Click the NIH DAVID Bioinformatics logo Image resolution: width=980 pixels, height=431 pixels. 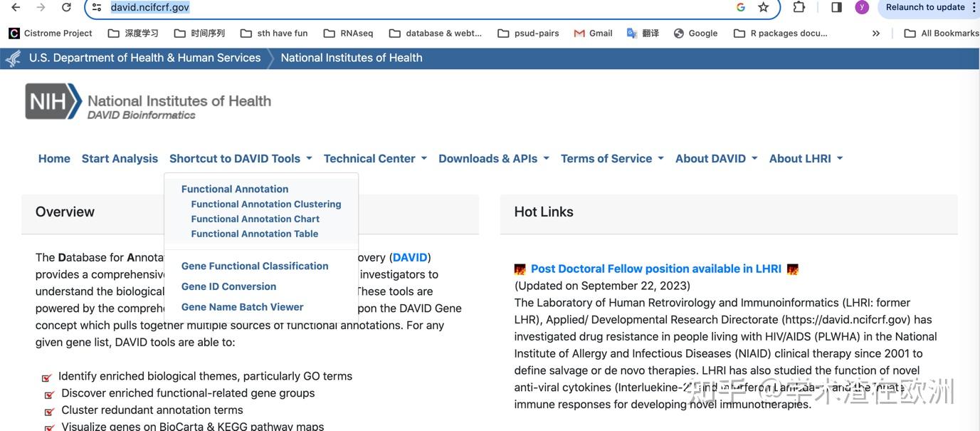[x=148, y=102]
